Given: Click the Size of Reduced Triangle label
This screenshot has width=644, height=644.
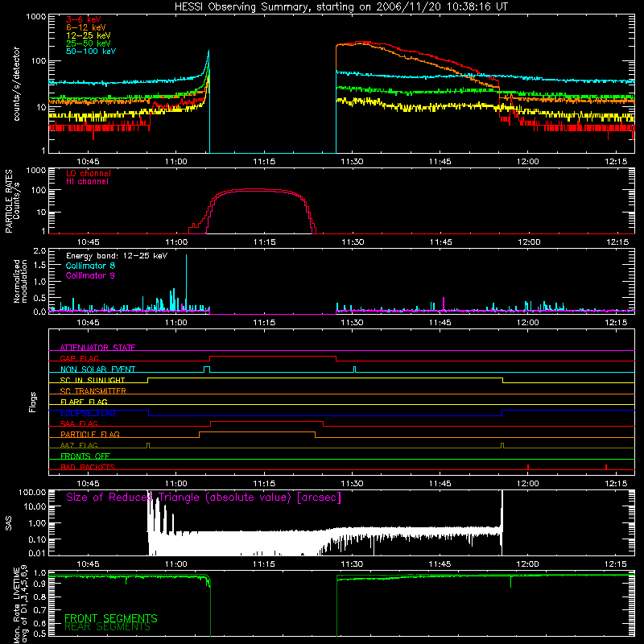Looking at the screenshot, I should (x=204, y=497).
